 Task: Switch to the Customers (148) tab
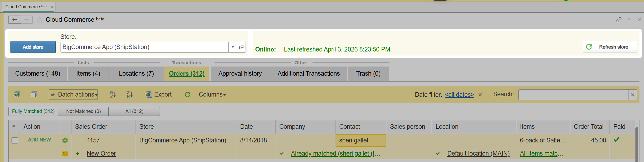point(37,74)
